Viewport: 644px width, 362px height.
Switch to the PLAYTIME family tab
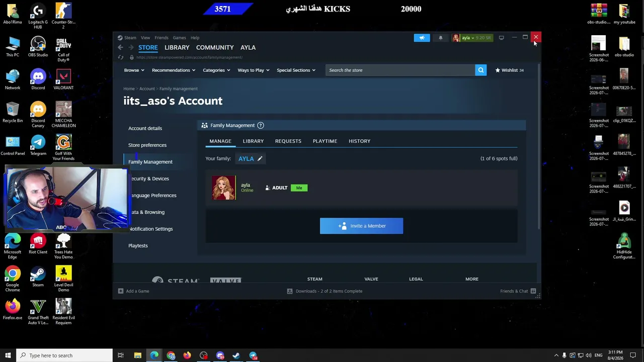[x=325, y=141]
